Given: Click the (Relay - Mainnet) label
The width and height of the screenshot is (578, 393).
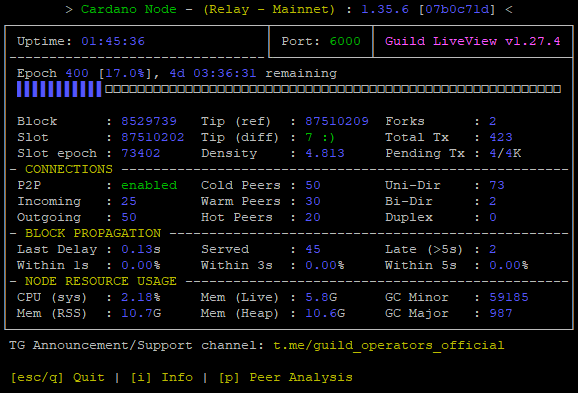Looking at the screenshot, I should pyautogui.click(x=269, y=9).
